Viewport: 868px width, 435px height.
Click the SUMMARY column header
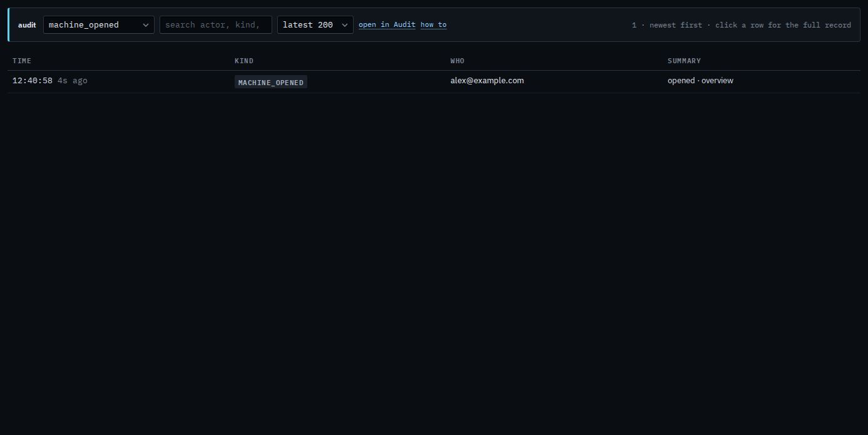[684, 61]
